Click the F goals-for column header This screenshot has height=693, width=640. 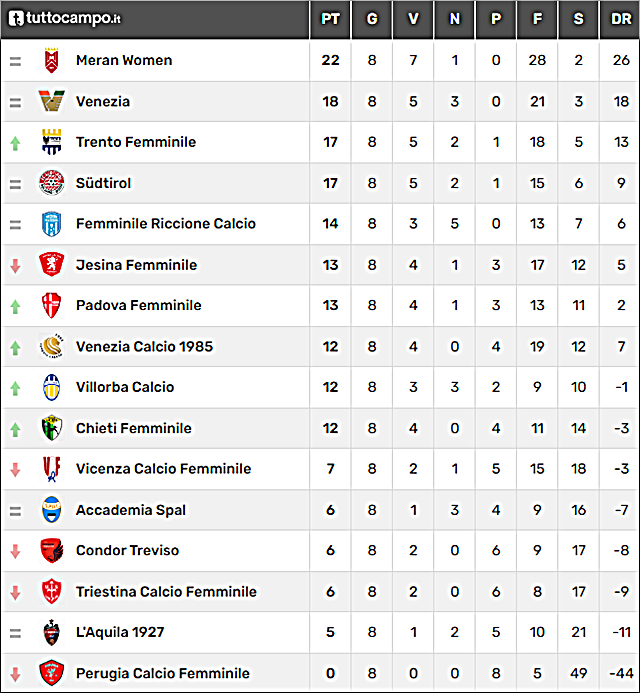click(537, 19)
